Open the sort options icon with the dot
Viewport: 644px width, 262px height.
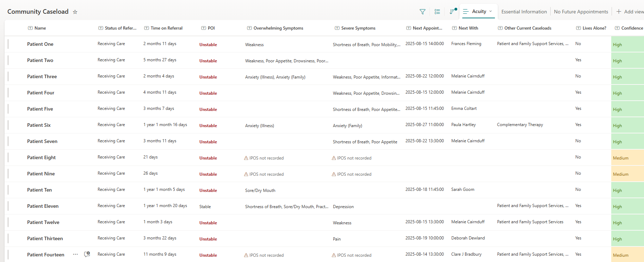click(x=452, y=12)
